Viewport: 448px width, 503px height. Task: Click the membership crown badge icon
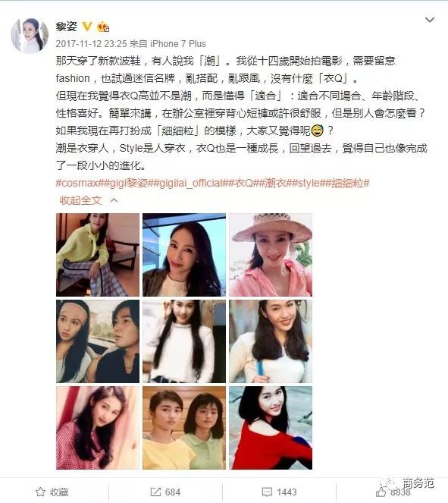pyautogui.click(x=103, y=27)
